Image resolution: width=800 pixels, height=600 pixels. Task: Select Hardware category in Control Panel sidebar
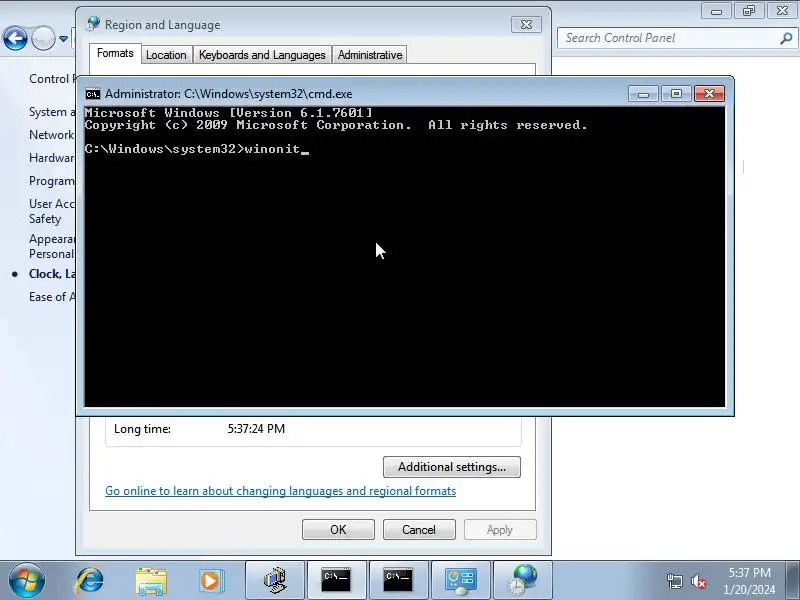52,158
